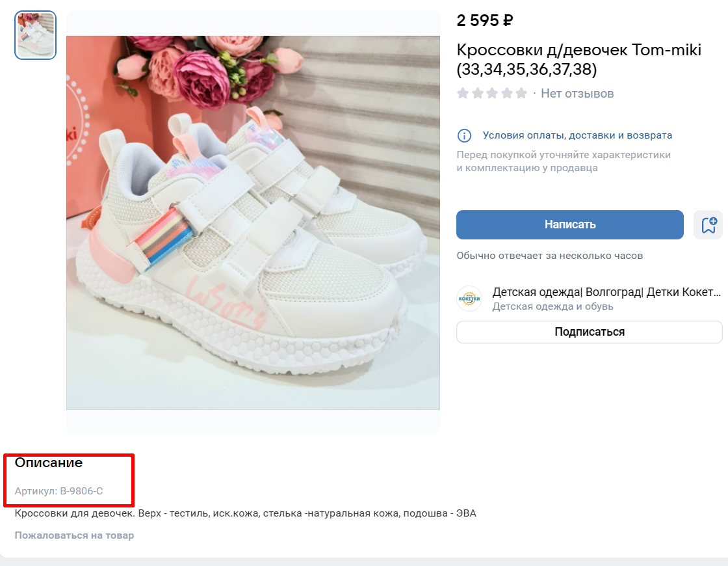Select the sneaker photo thumbnail

coord(35,35)
